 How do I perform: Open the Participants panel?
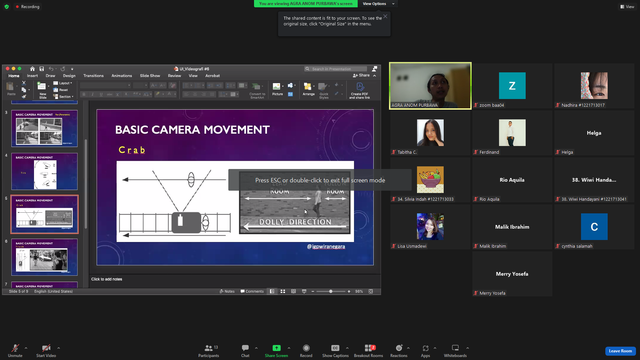[x=209, y=350]
